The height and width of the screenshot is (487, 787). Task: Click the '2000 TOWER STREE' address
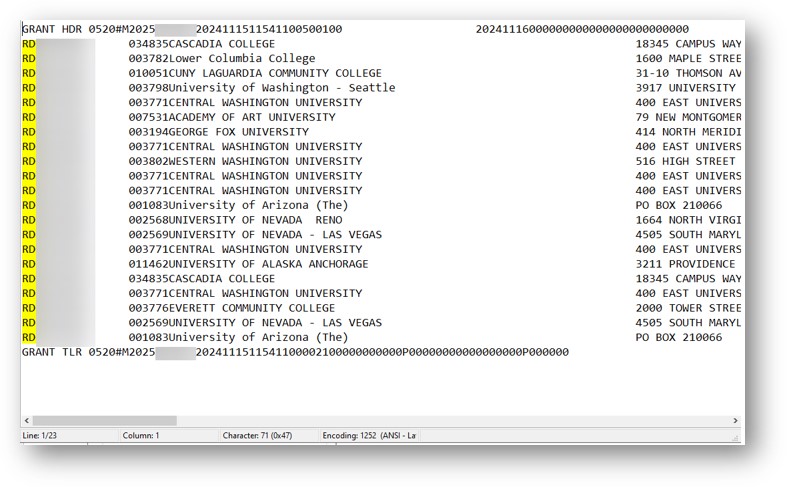[x=689, y=308]
